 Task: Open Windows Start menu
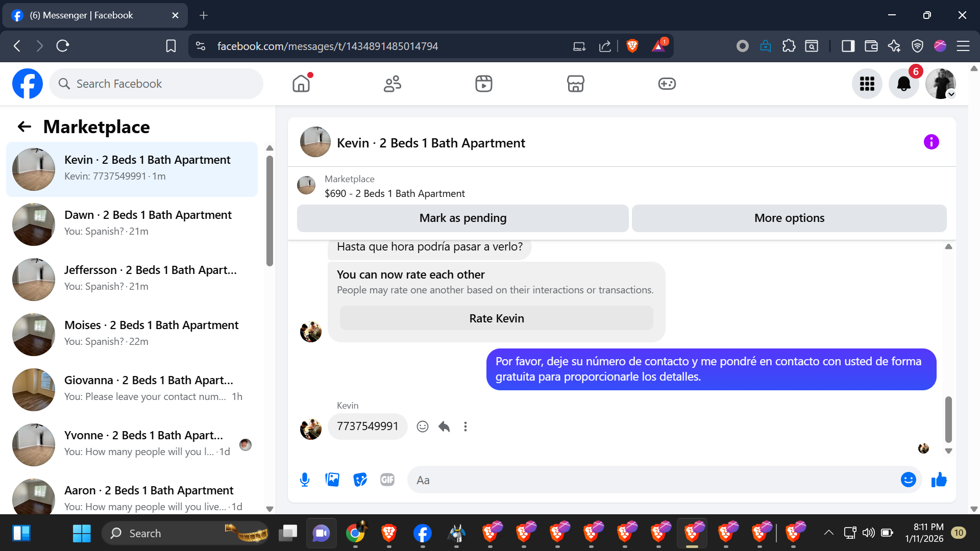click(x=82, y=533)
